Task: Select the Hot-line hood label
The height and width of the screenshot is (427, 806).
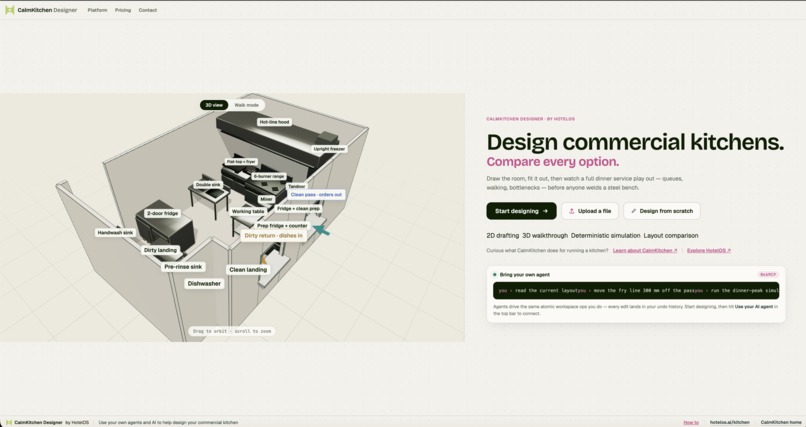Action: (x=274, y=122)
